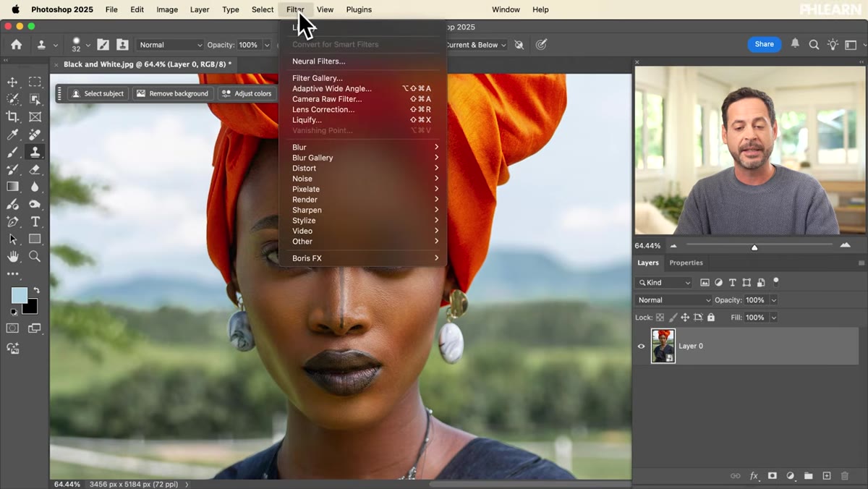The width and height of the screenshot is (868, 489).
Task: Toggle pixel layer filter in Layers panel
Action: pos(705,283)
